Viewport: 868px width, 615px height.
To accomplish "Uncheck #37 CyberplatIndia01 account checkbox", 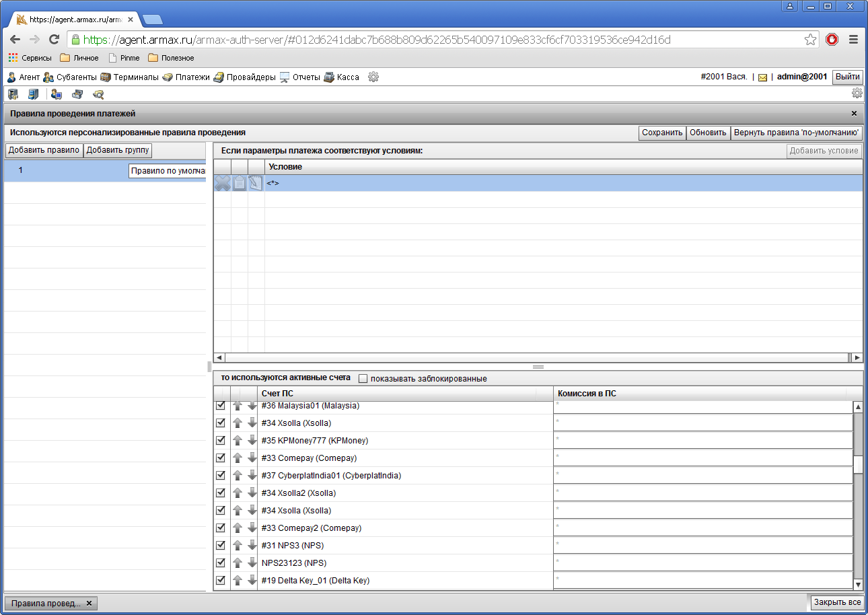I will [x=221, y=475].
